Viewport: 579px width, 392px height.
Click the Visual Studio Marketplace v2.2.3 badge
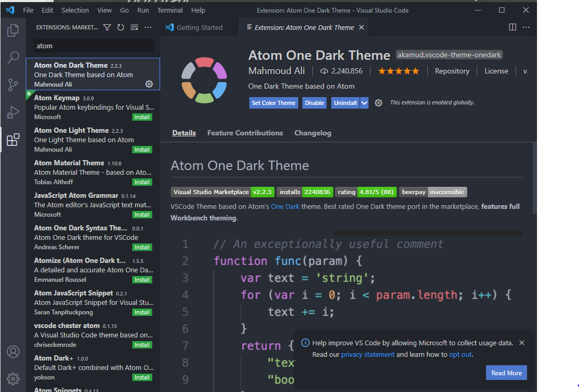coord(222,192)
